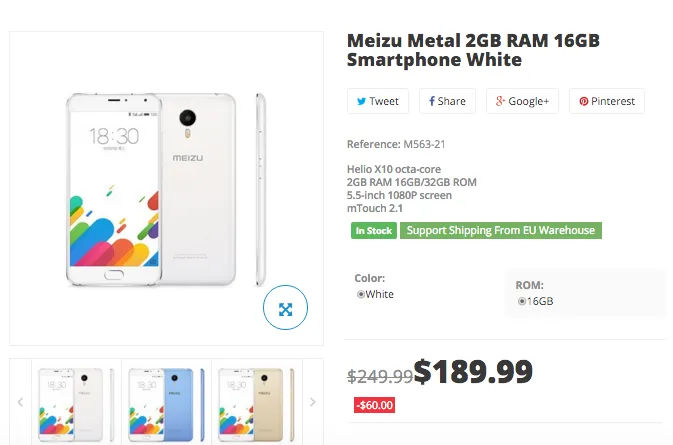View the gold phone thumbnail

pyautogui.click(x=256, y=403)
